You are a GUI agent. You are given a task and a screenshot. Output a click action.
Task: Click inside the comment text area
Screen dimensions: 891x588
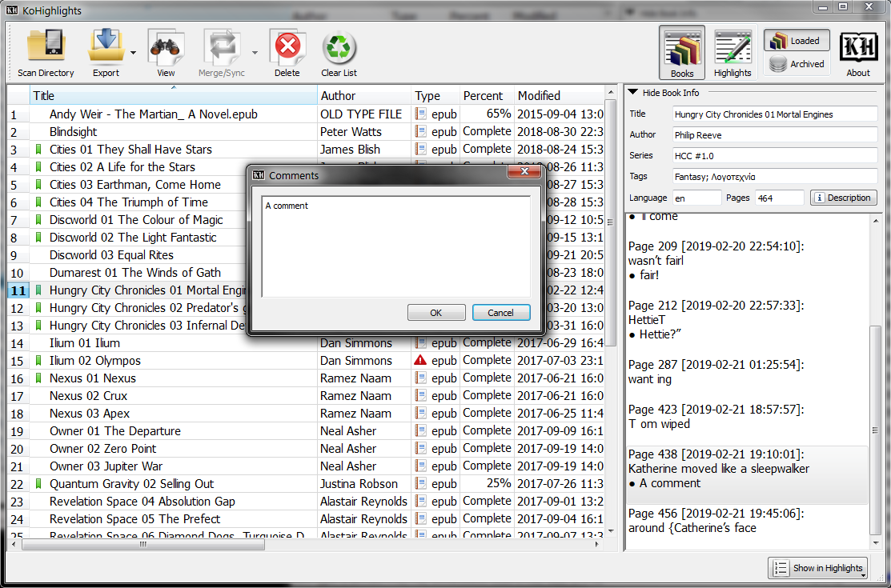coord(396,246)
